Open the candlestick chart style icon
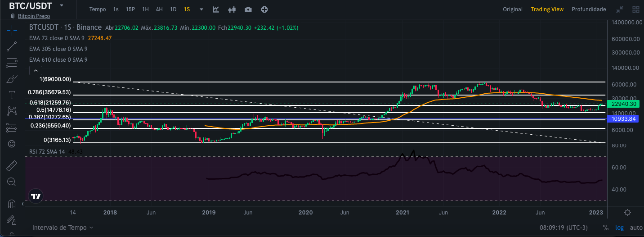This screenshot has height=237, width=644. point(232,9)
